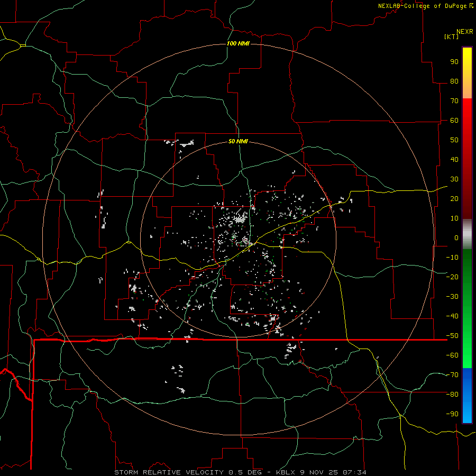Click the 60 kt value on the color scale
The image size is (476, 476).
tap(454, 120)
